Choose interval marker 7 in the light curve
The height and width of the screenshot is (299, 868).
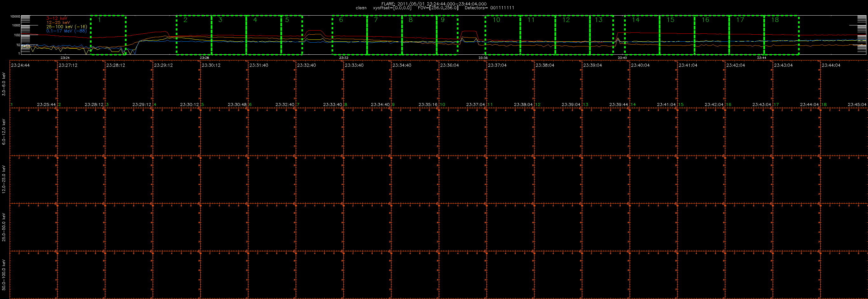coord(376,20)
